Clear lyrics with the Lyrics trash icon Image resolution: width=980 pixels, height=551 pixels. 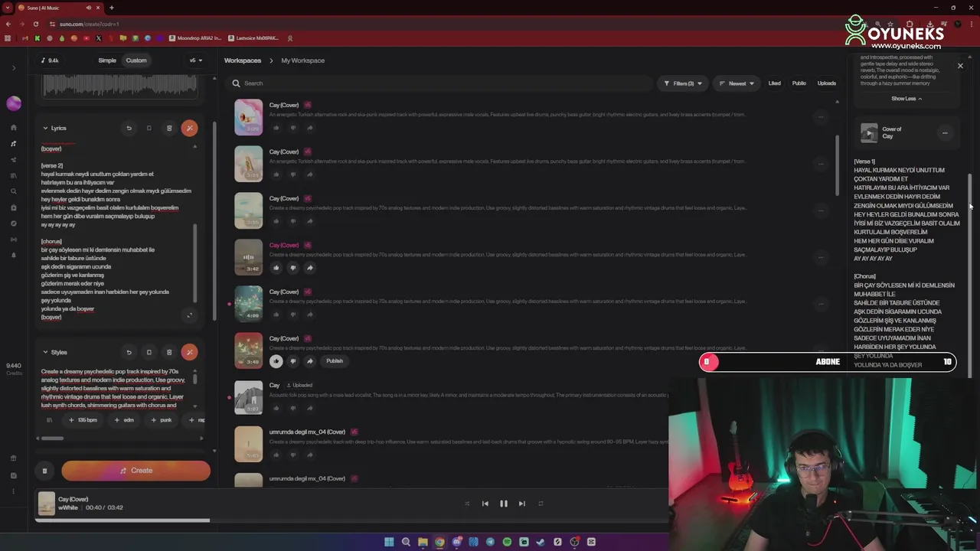[x=169, y=128]
